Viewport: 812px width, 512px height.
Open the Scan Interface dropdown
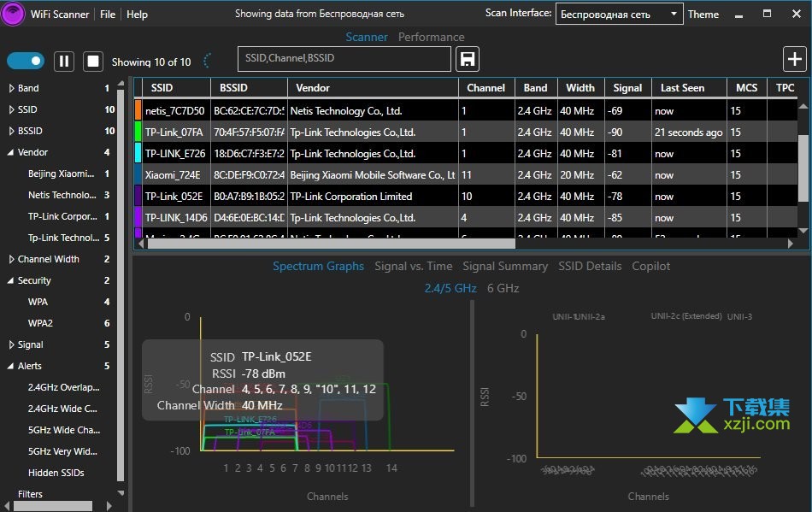619,14
